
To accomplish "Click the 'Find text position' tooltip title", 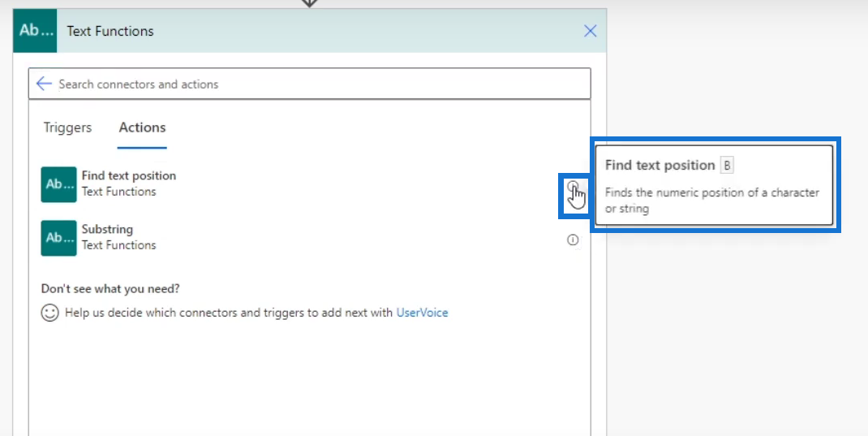I will pyautogui.click(x=660, y=165).
